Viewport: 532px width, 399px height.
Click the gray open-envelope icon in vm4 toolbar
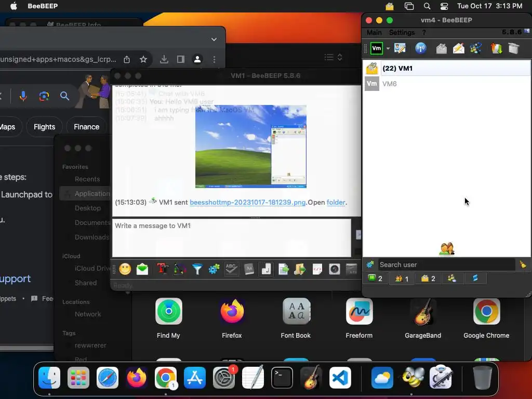click(441, 48)
